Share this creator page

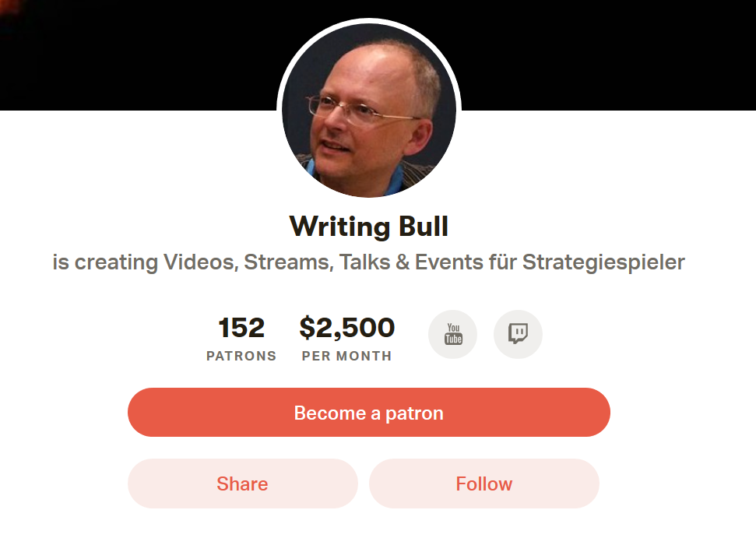click(242, 483)
